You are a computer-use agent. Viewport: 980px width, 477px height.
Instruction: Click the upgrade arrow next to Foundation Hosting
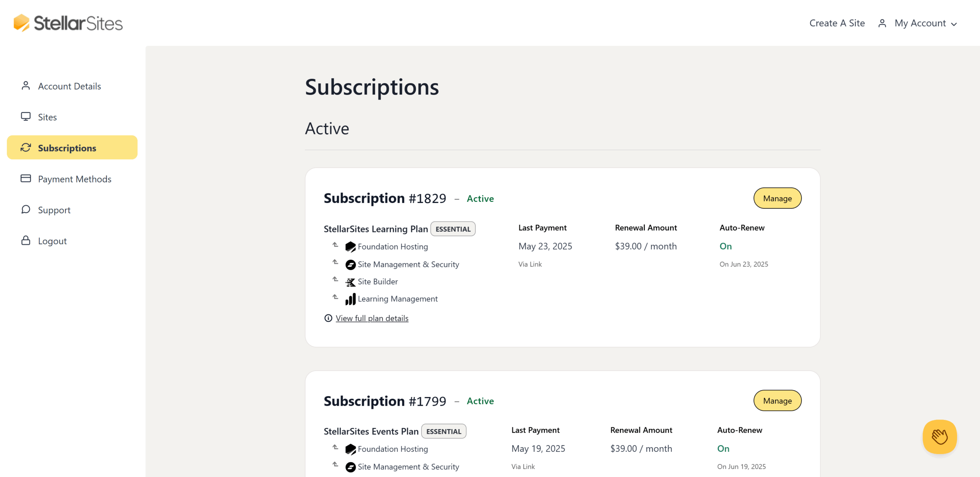click(335, 245)
